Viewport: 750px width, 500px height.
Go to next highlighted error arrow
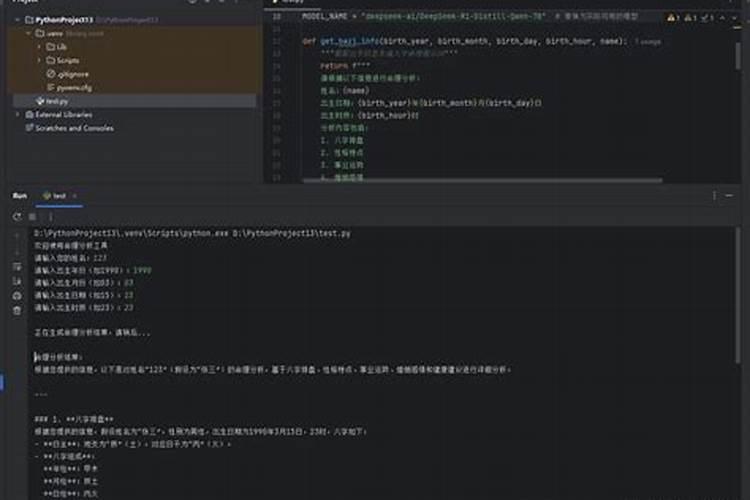tap(734, 18)
